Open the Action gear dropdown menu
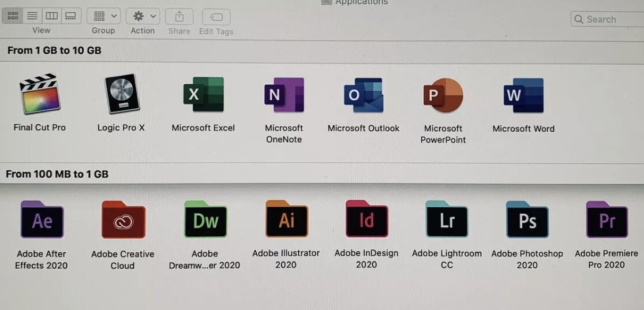The height and width of the screenshot is (310, 644). click(x=143, y=16)
